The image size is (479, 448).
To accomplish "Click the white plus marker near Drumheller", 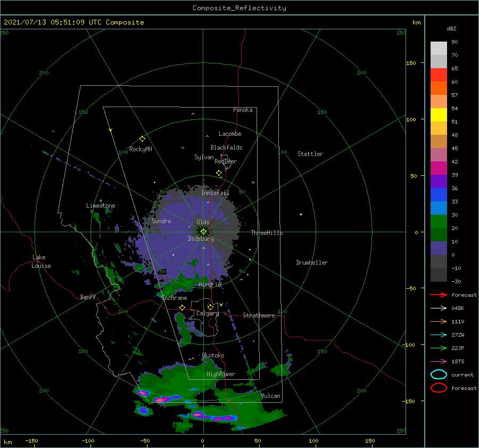I will (301, 214).
